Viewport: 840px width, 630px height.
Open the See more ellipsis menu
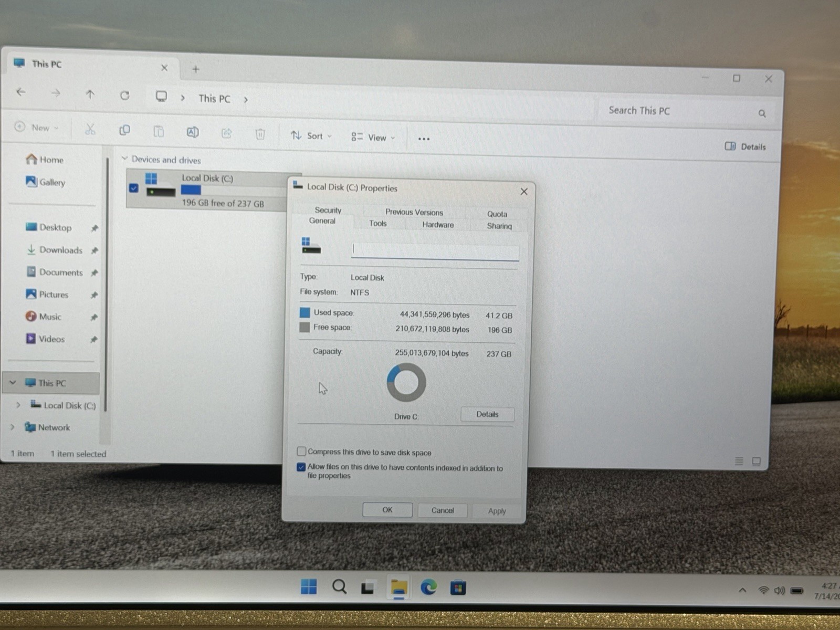click(424, 139)
